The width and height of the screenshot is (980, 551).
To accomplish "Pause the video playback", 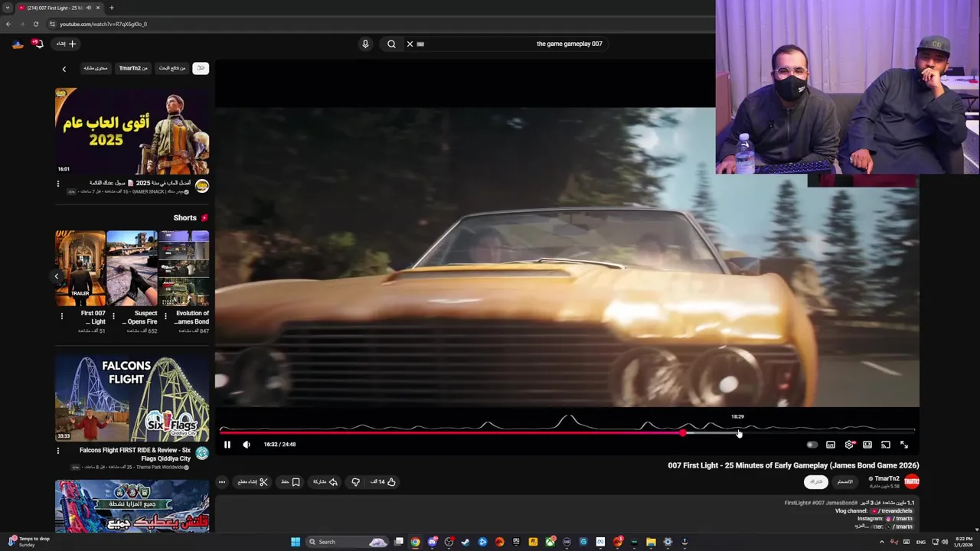I will click(x=227, y=445).
